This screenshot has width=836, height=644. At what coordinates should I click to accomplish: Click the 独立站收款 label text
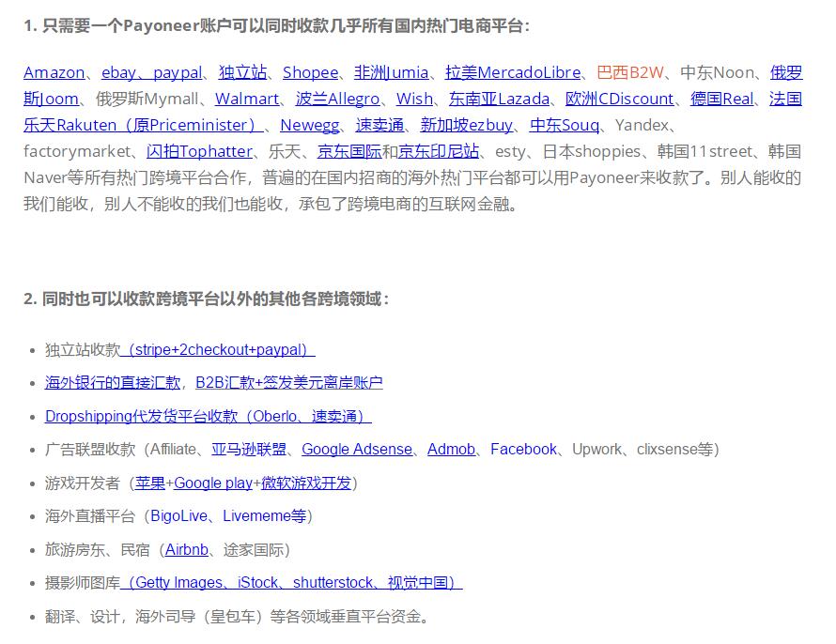(83, 350)
